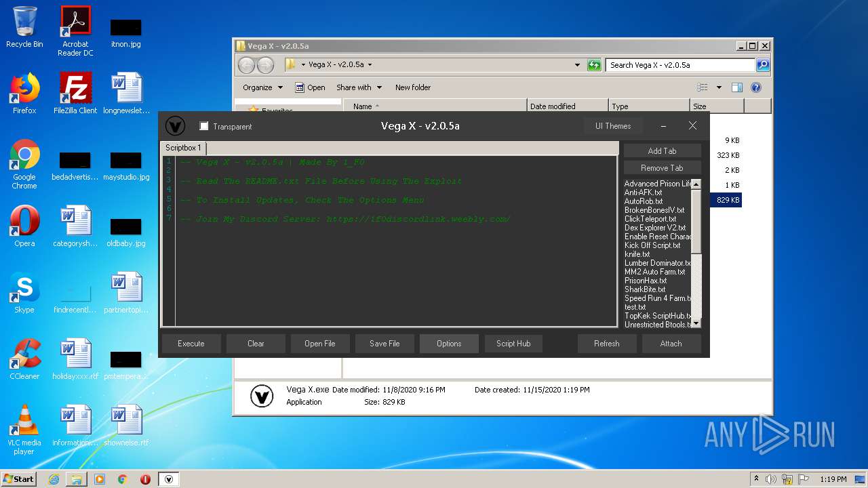Sort by the Name column header
The height and width of the screenshot is (488, 868).
pos(435,106)
